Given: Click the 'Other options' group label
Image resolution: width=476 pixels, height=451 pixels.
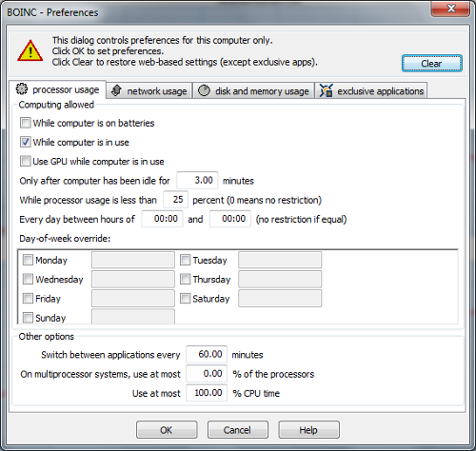Looking at the screenshot, I should tap(47, 336).
